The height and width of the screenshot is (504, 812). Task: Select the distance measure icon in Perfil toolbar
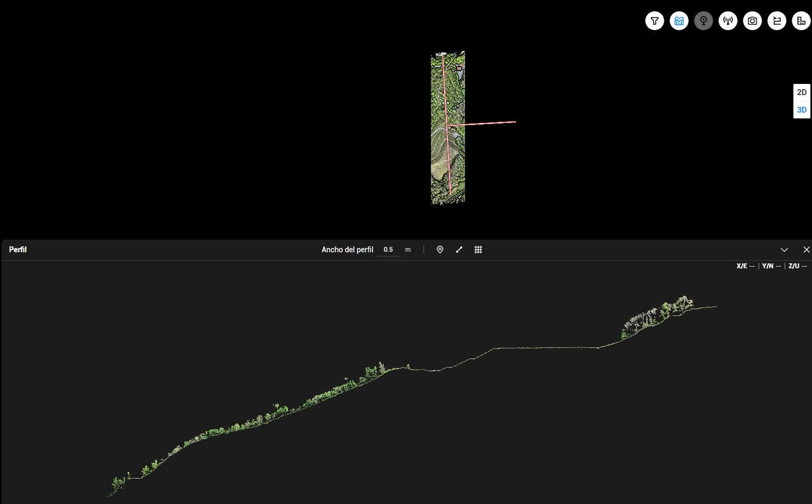pyautogui.click(x=459, y=250)
